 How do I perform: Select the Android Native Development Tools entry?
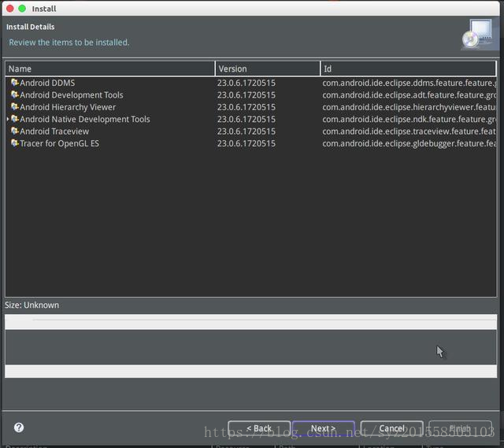point(85,119)
